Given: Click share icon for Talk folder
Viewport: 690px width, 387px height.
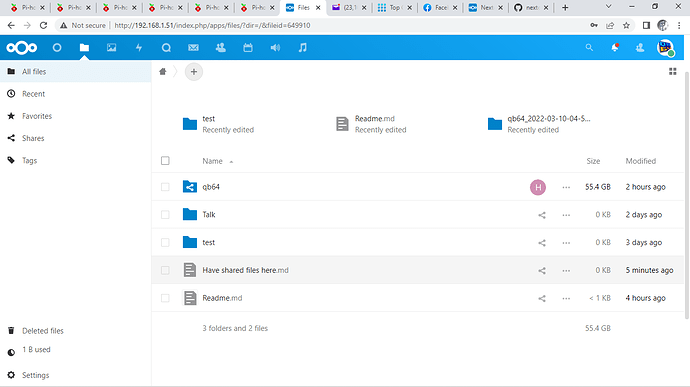Looking at the screenshot, I should click(542, 215).
